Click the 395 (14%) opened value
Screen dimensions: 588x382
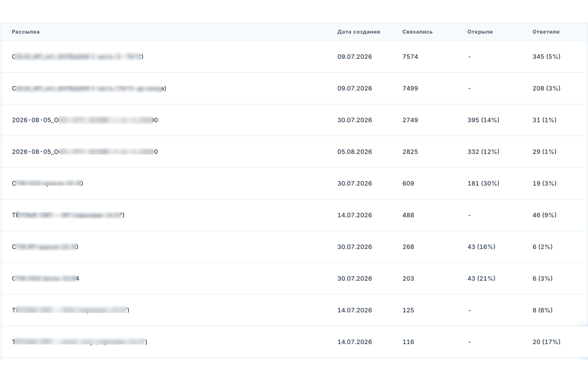coord(483,120)
